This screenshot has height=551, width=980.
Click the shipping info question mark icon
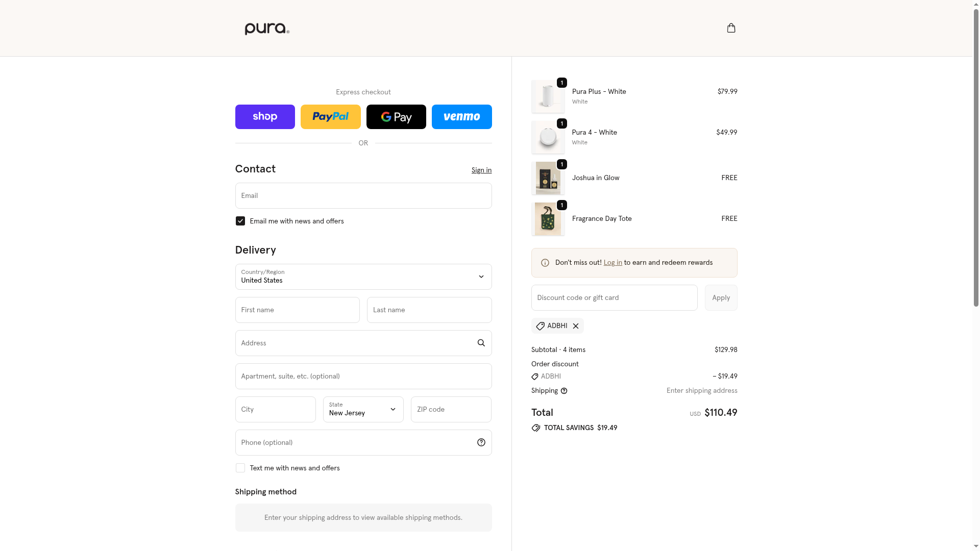[563, 391]
